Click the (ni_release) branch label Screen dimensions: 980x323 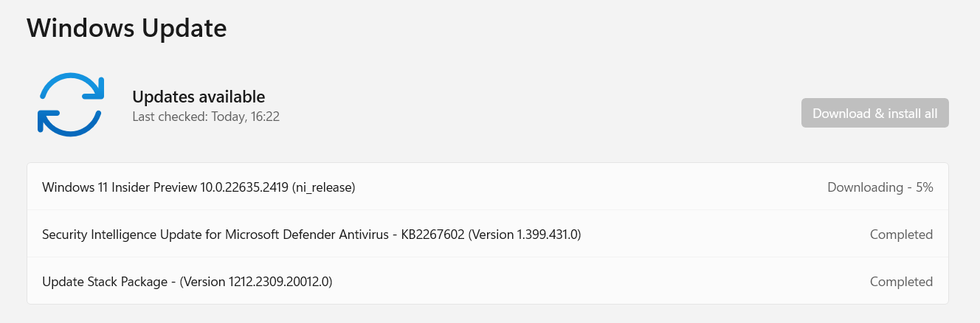pos(324,187)
